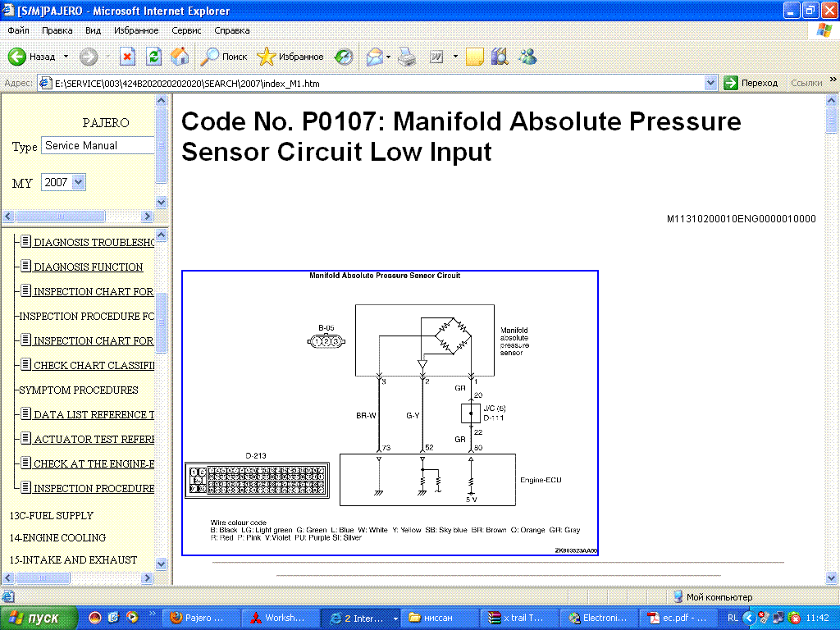
Task: Switch to Workshop Mitsubishi taskbar item
Action: (x=279, y=619)
